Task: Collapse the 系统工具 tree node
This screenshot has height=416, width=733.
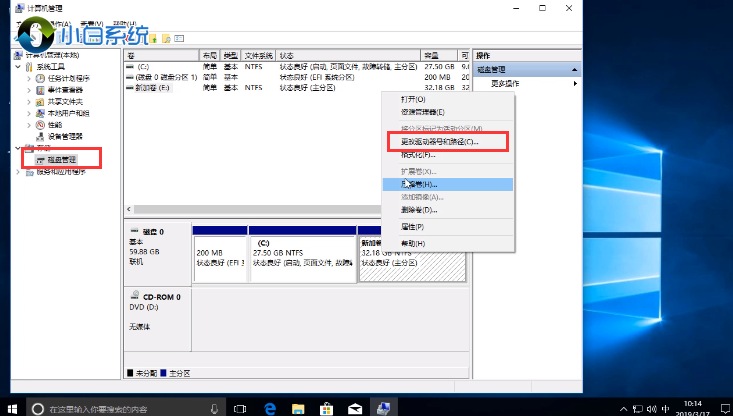Action: (18, 67)
